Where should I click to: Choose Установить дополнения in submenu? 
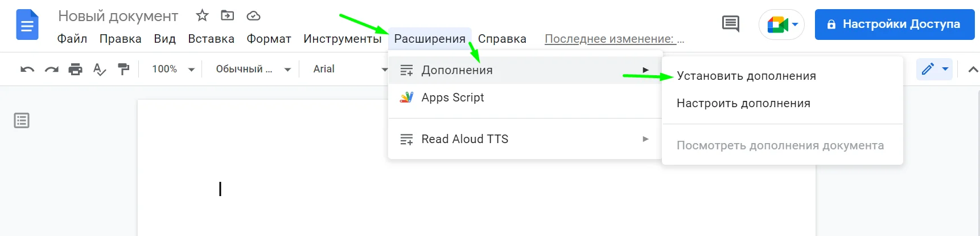tap(746, 76)
